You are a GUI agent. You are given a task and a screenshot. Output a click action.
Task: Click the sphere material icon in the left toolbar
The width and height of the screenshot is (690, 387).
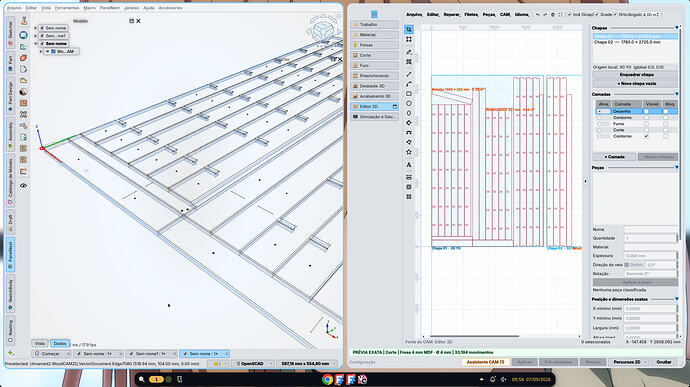tap(24, 92)
